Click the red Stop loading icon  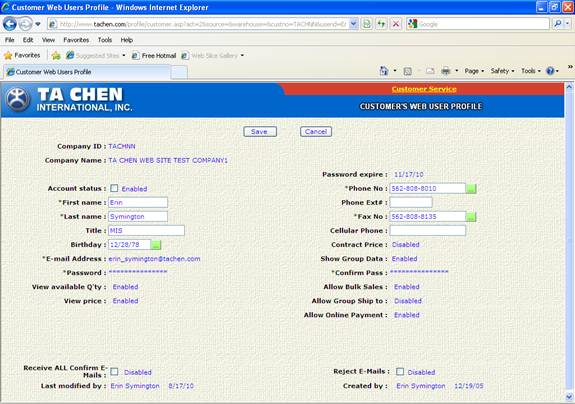click(x=396, y=24)
